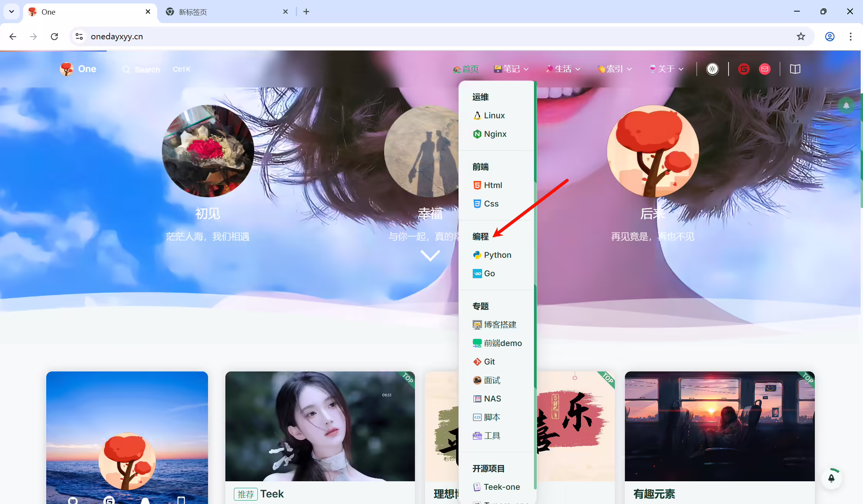Screen dimensions: 863x504
Task: Switch to the One tab
Action: coord(90,12)
